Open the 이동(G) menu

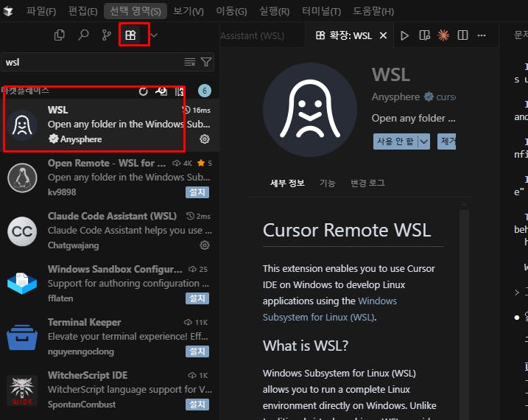(x=231, y=12)
